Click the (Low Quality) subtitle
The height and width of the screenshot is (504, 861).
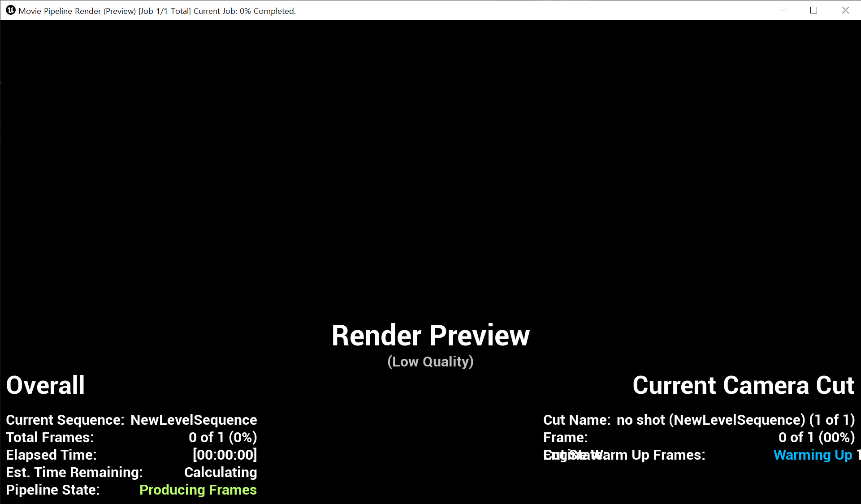[430, 362]
